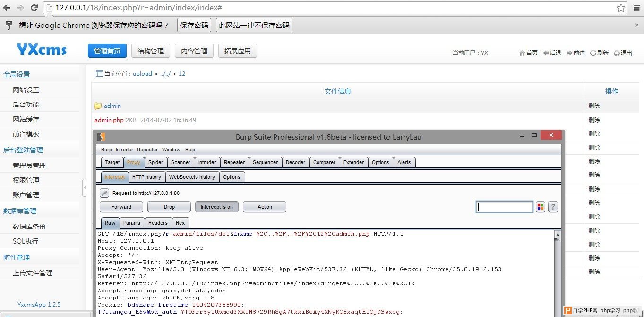Collapse the sidebar with the arrow handle
Screen dimensions: 644x317
[85, 188]
